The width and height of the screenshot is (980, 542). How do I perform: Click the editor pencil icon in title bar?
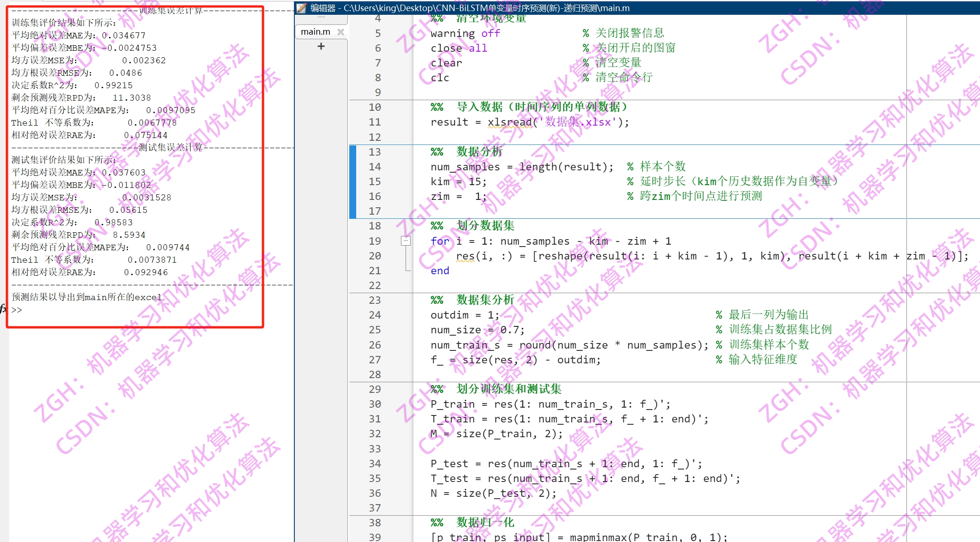tap(301, 8)
